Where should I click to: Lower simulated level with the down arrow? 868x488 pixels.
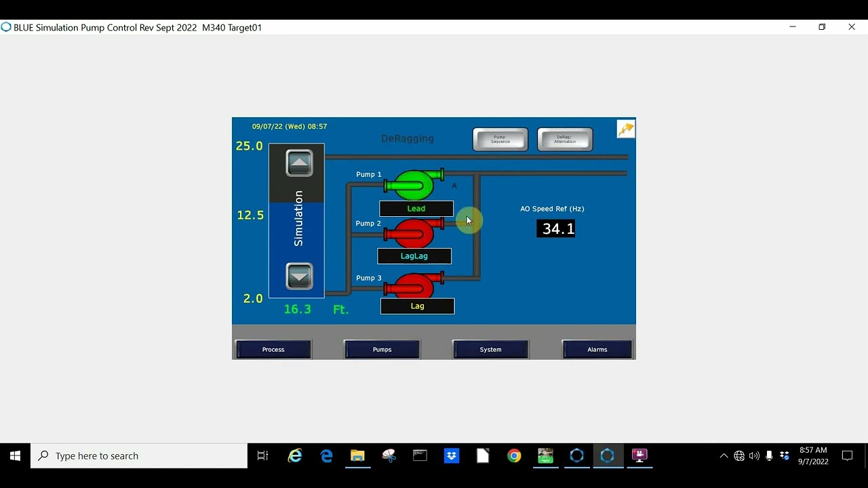pos(299,277)
